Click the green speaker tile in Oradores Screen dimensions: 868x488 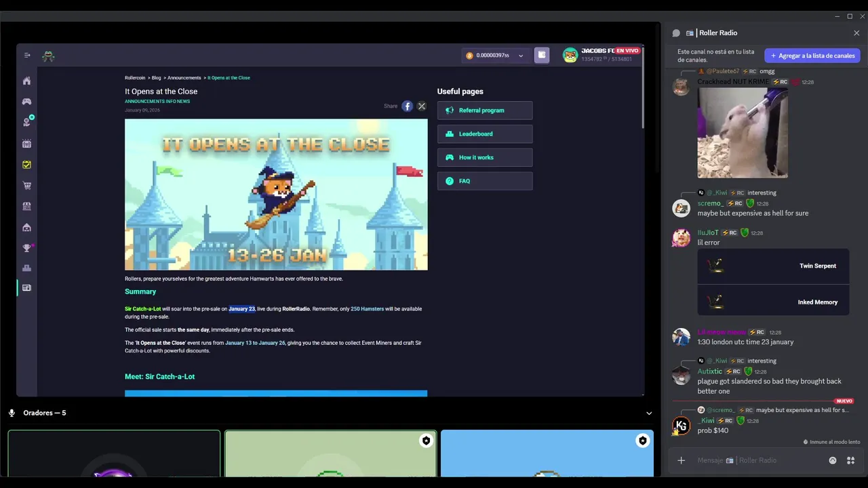(330, 453)
